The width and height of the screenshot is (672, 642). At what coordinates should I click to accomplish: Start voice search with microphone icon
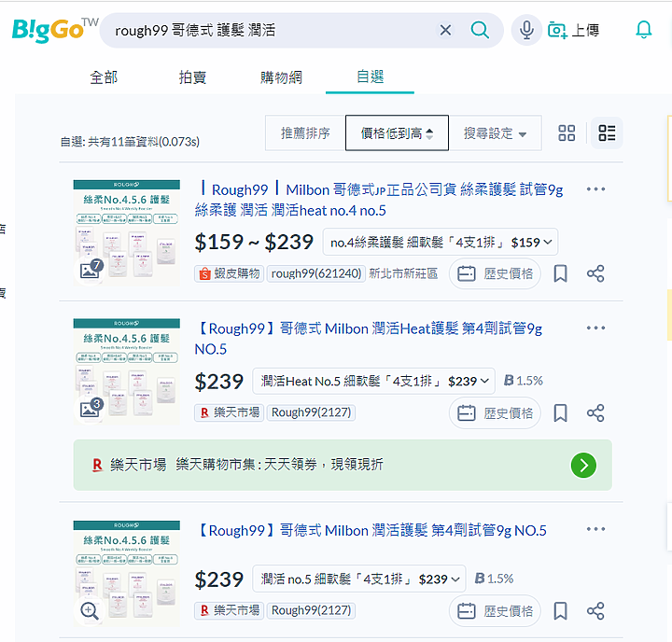[x=526, y=30]
